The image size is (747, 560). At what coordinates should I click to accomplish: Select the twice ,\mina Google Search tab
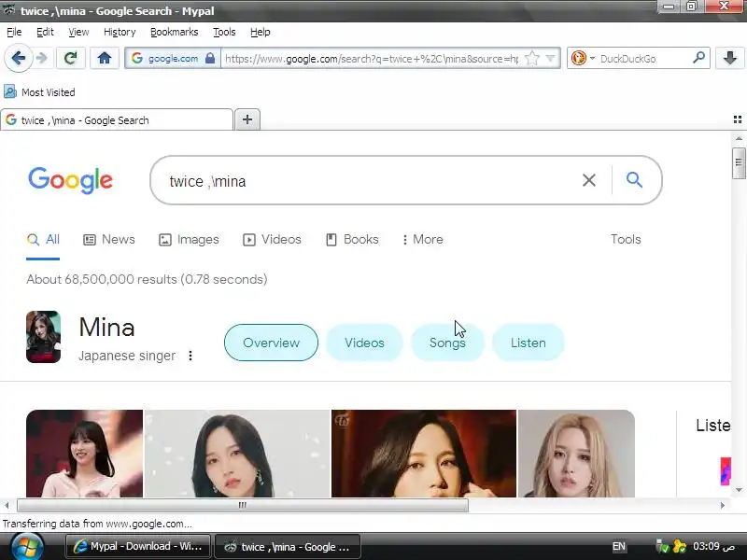tap(117, 120)
